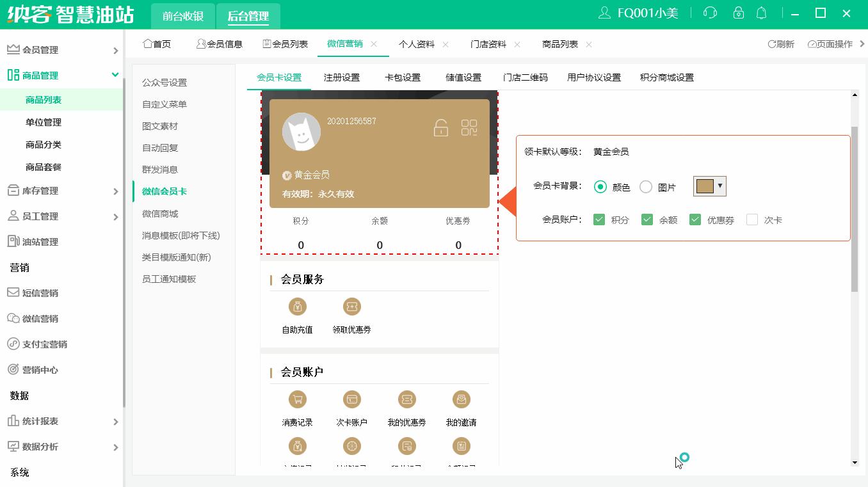Click the 消费记录 shopping cart icon
Image resolution: width=868 pixels, height=487 pixels.
297,398
